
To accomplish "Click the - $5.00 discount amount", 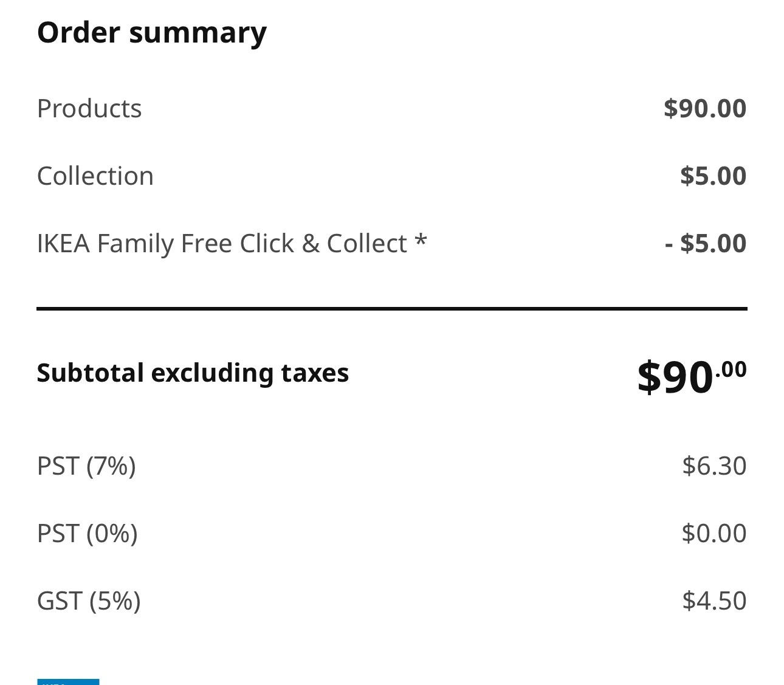I will coord(705,244).
